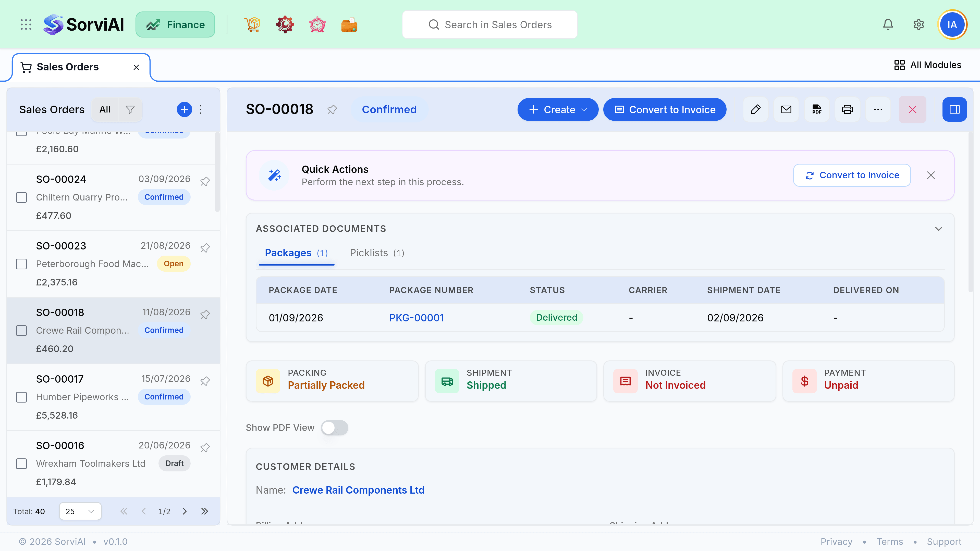Click Convert to Invoice in Quick Actions
The height and width of the screenshot is (551, 980).
[852, 175]
